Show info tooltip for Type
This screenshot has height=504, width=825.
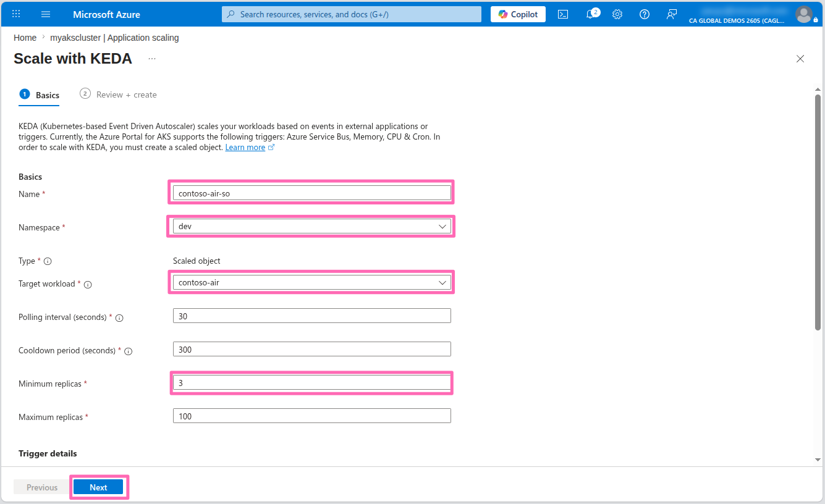pyautogui.click(x=48, y=261)
